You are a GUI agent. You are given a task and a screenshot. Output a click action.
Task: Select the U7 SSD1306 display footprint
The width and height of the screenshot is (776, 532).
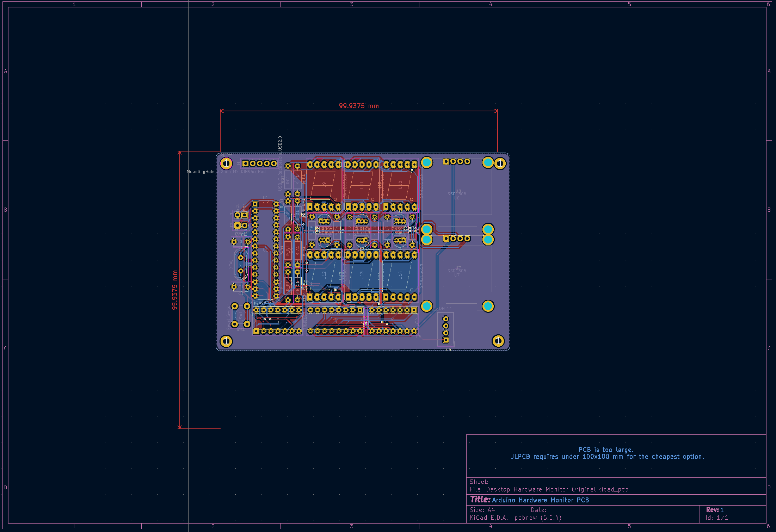coord(457,271)
